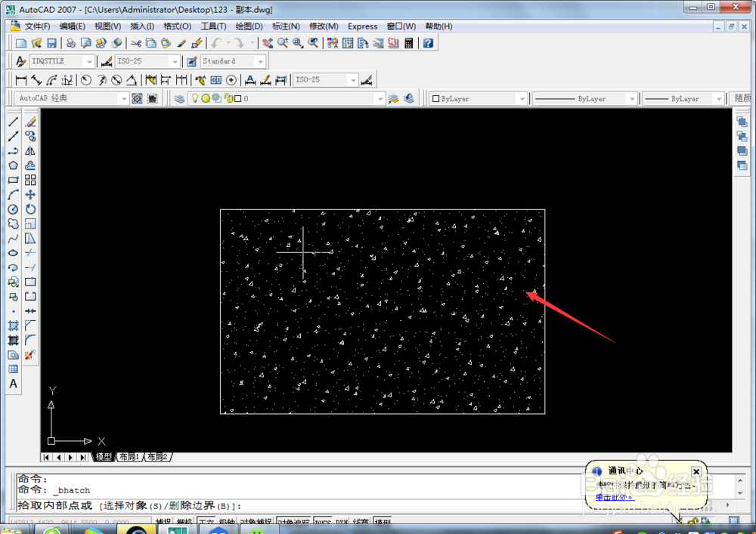Toggle 线宽 lineweight display in status bar

tap(361, 522)
